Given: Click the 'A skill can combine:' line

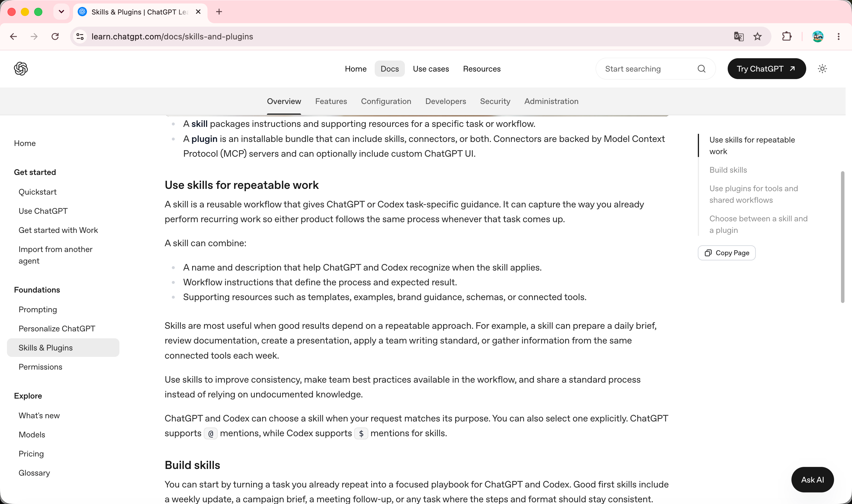Looking at the screenshot, I should point(205,243).
